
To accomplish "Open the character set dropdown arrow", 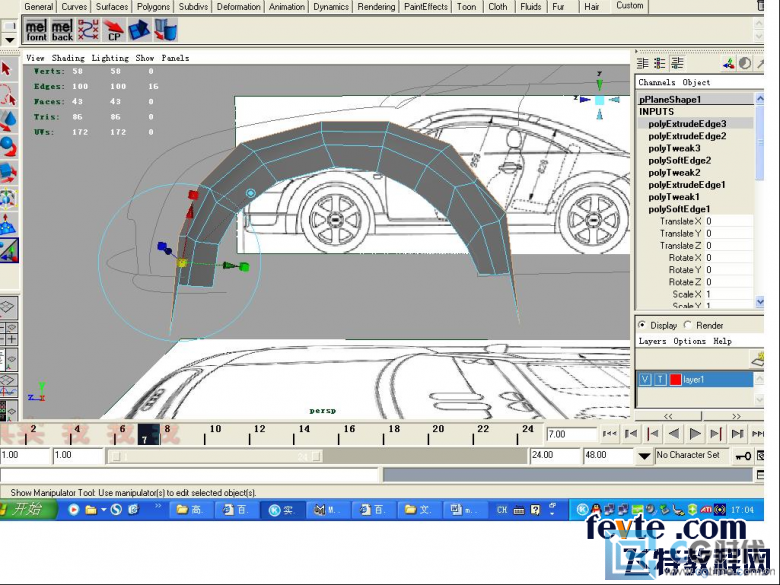I will click(x=644, y=455).
